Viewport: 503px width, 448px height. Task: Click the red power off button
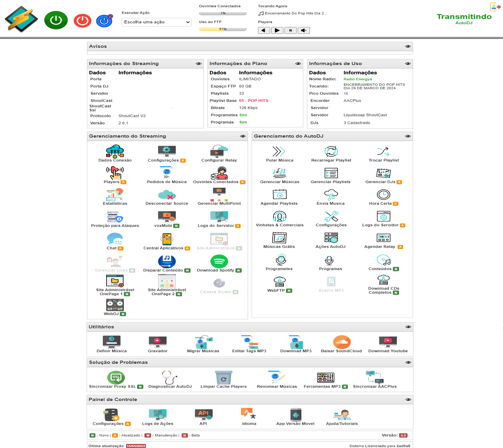(83, 21)
